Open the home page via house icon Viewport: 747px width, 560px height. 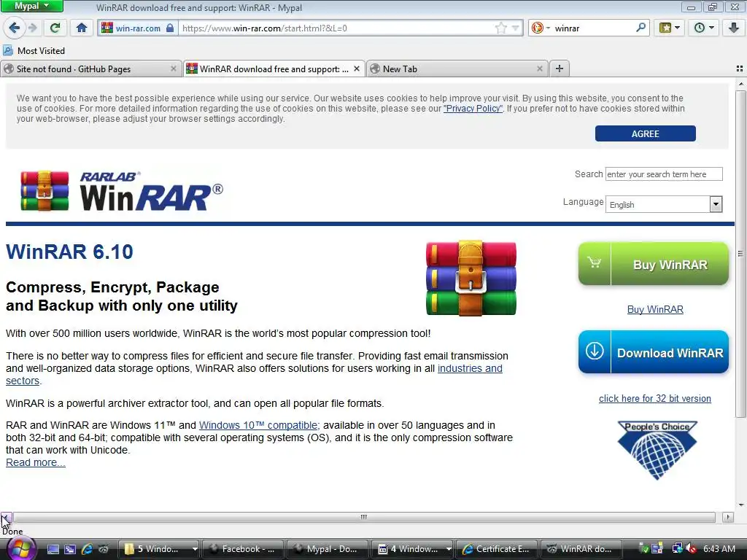point(82,28)
